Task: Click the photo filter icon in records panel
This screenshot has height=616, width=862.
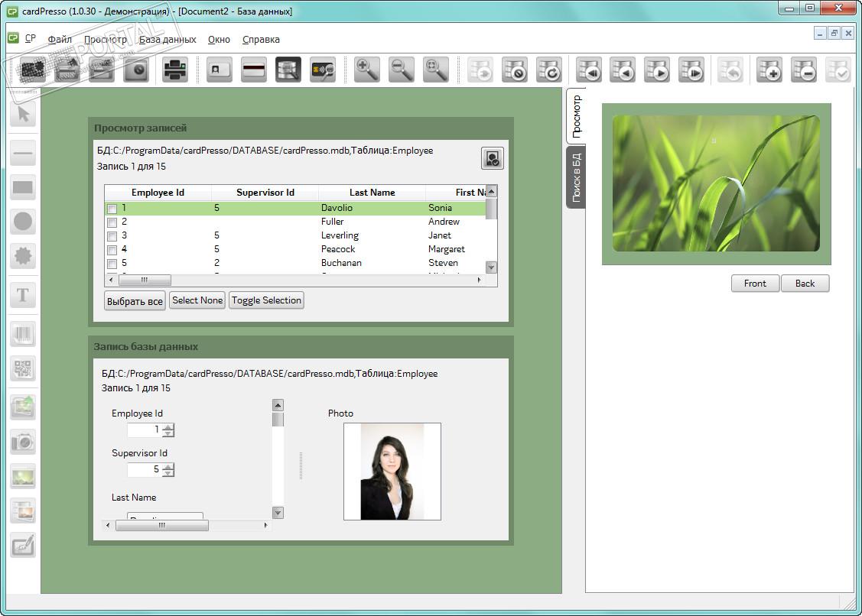Action: (492, 158)
